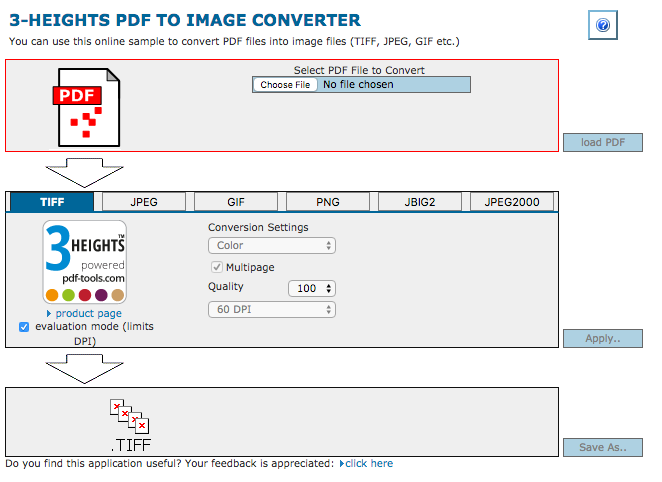Screen dimensions: 662x482
Task: Click the Conversion Settings label
Action: [x=258, y=227]
